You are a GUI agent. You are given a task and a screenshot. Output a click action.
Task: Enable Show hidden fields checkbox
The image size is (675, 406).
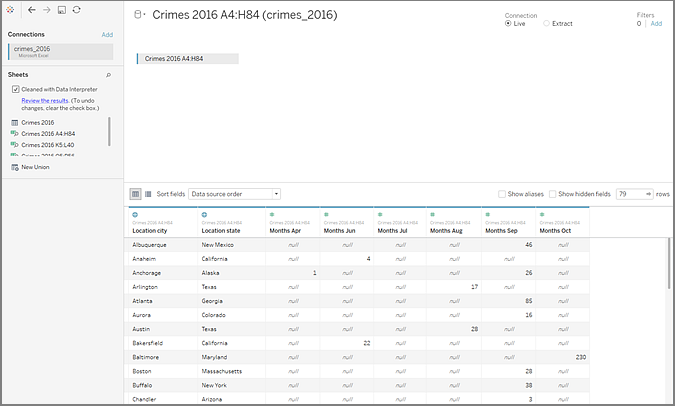tap(553, 194)
